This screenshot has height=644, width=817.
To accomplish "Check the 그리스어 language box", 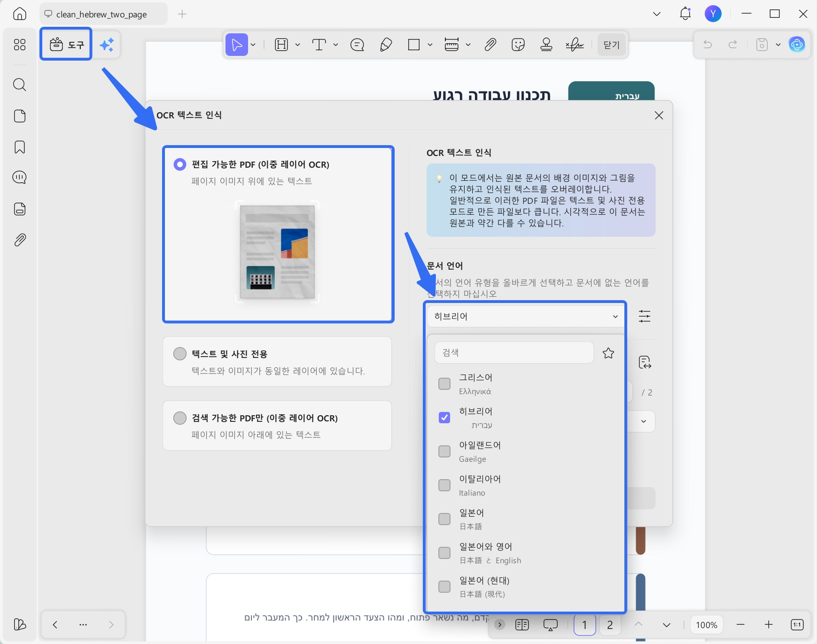I will click(444, 384).
